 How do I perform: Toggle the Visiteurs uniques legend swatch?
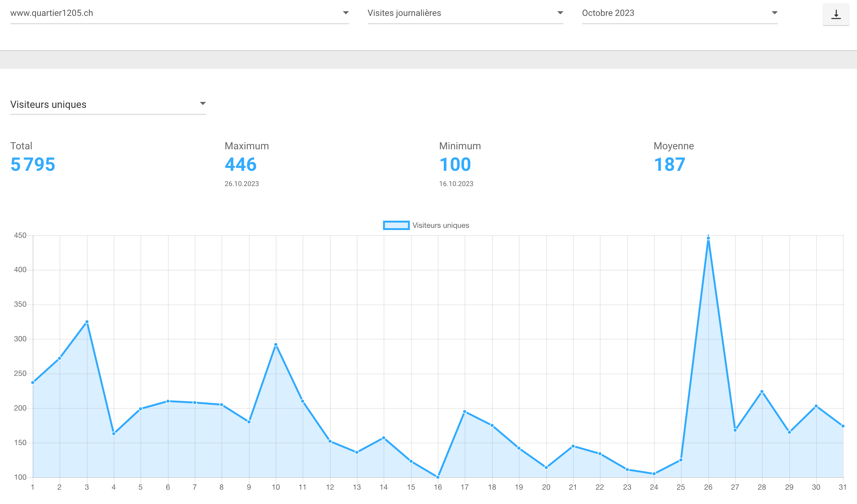(396, 225)
